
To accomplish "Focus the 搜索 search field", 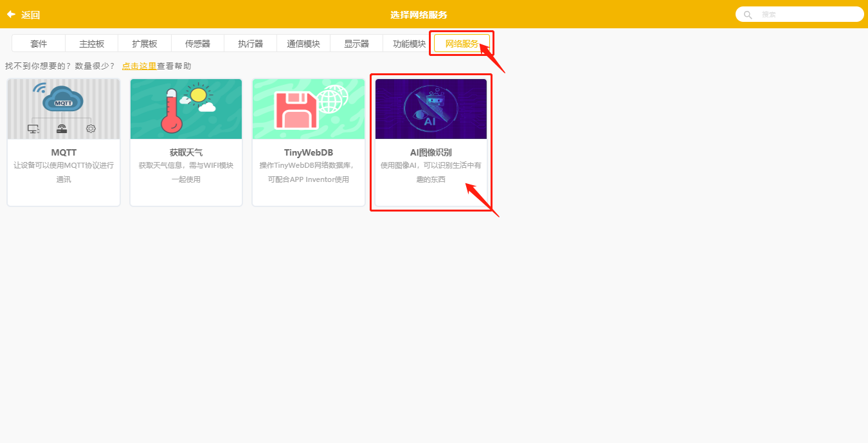I will pos(799,14).
